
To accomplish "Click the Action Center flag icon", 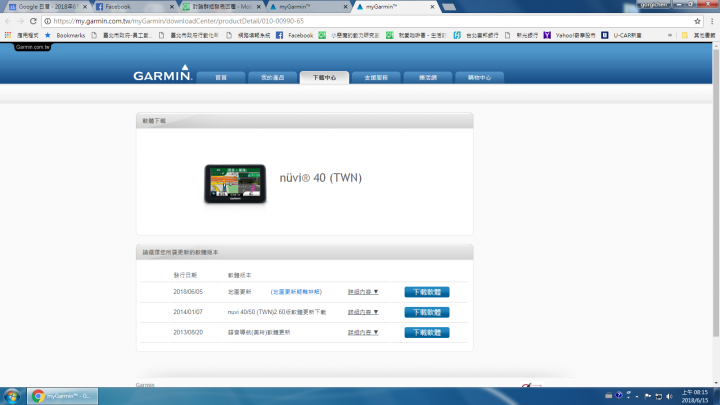I will click(x=648, y=396).
